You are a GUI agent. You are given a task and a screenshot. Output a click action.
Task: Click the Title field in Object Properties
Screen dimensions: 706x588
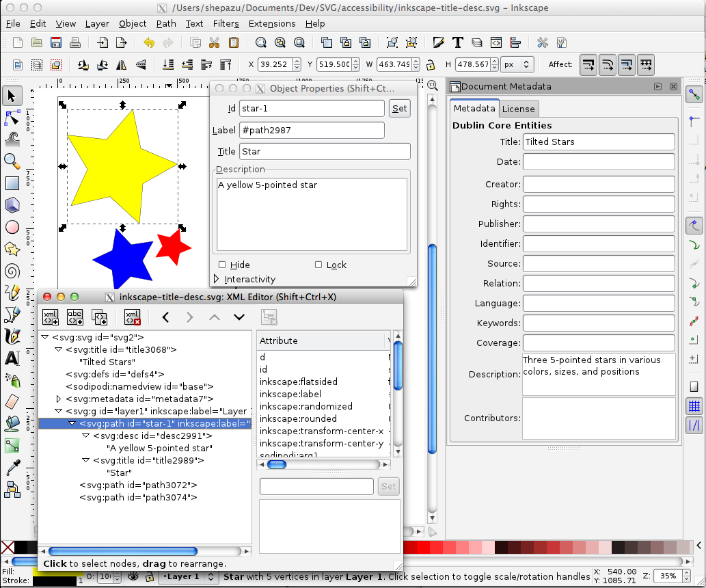tap(325, 152)
